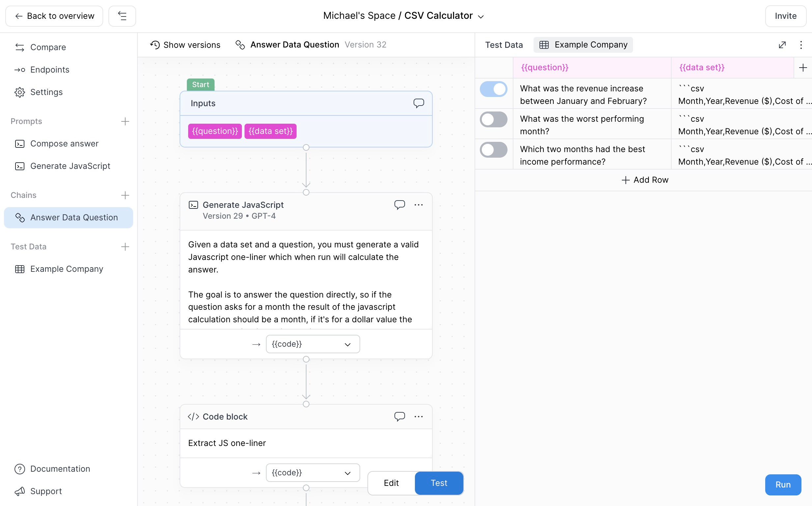Open the Documentation link
This screenshot has width=812, height=506.
pos(68,469)
